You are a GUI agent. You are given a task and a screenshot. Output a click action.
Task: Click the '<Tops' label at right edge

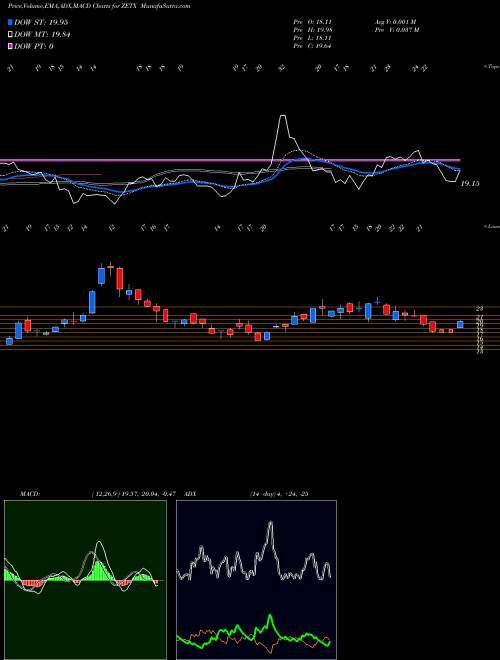coord(491,67)
